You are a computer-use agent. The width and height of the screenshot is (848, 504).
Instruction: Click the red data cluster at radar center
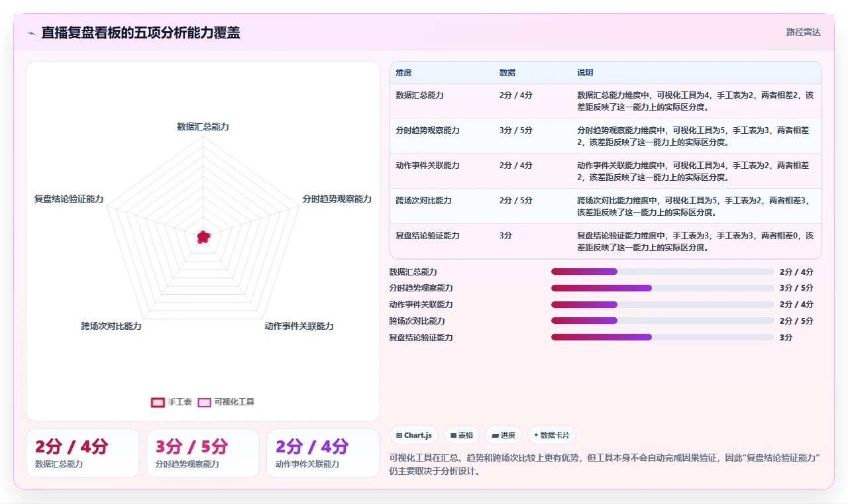(x=203, y=236)
